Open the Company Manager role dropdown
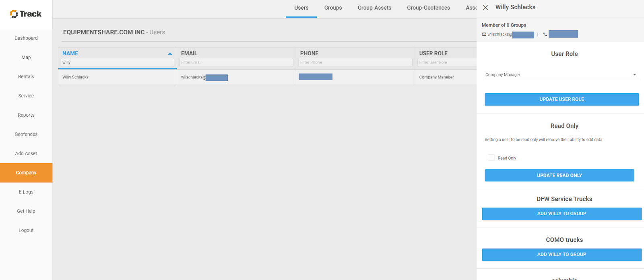 click(x=561, y=75)
